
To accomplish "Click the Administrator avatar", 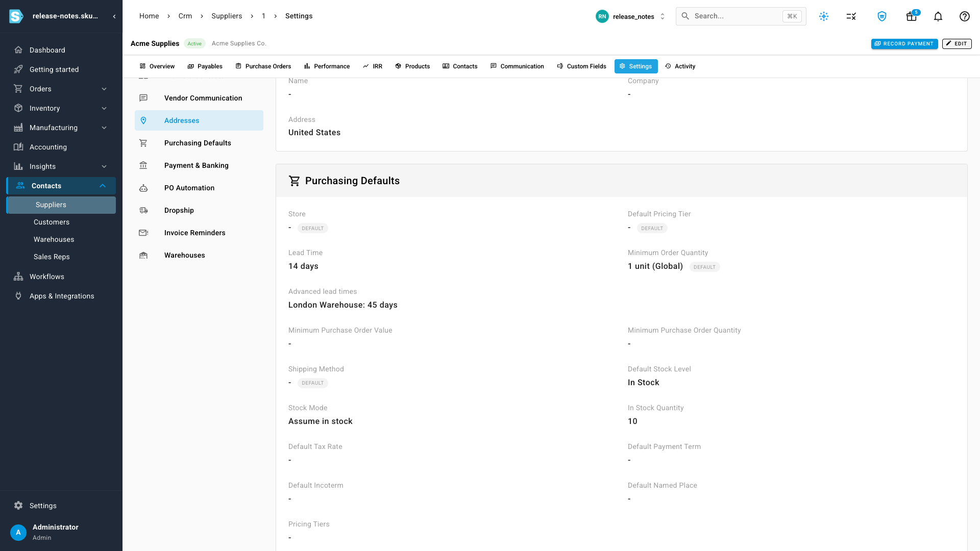I will tap(18, 532).
